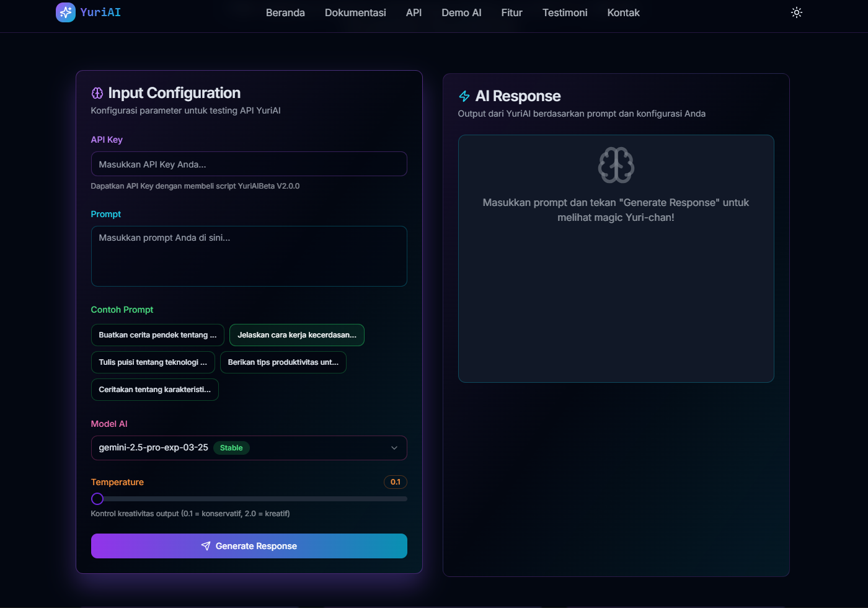The width and height of the screenshot is (868, 608).
Task: Expand the model list showing gemini-2.5-pro-exp-03-25
Action: tap(249, 447)
